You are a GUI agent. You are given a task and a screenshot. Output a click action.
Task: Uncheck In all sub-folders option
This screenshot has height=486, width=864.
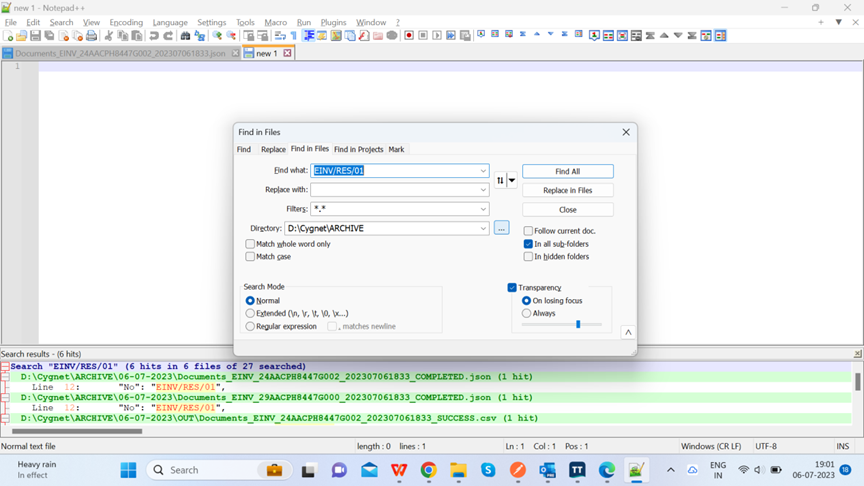point(528,244)
